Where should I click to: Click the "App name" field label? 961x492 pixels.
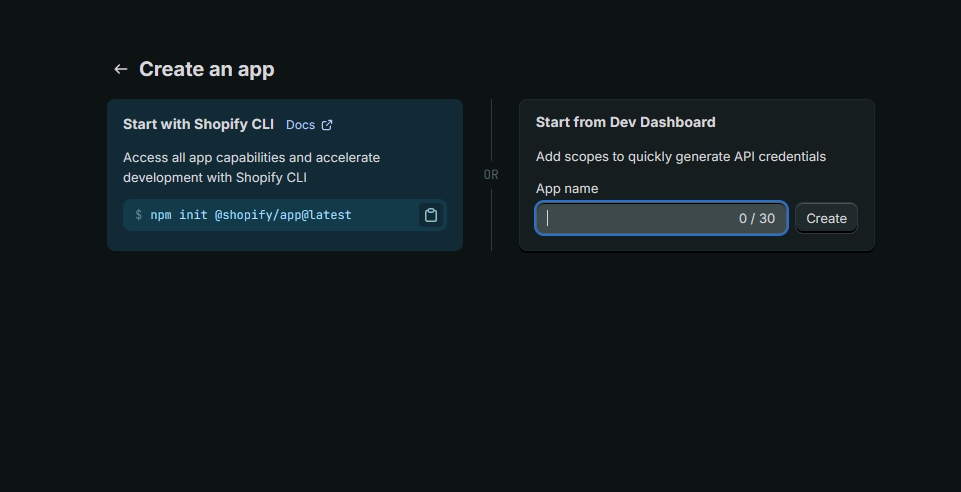click(x=567, y=188)
